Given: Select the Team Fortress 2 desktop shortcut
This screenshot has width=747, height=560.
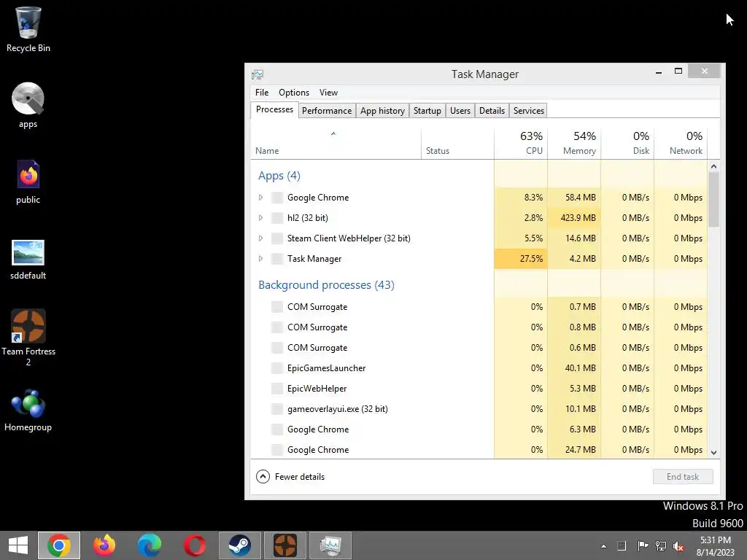Looking at the screenshot, I should (28, 337).
